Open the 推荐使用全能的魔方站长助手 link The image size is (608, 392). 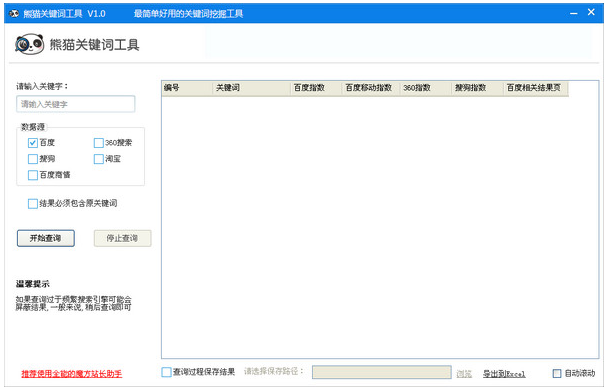[72, 374]
